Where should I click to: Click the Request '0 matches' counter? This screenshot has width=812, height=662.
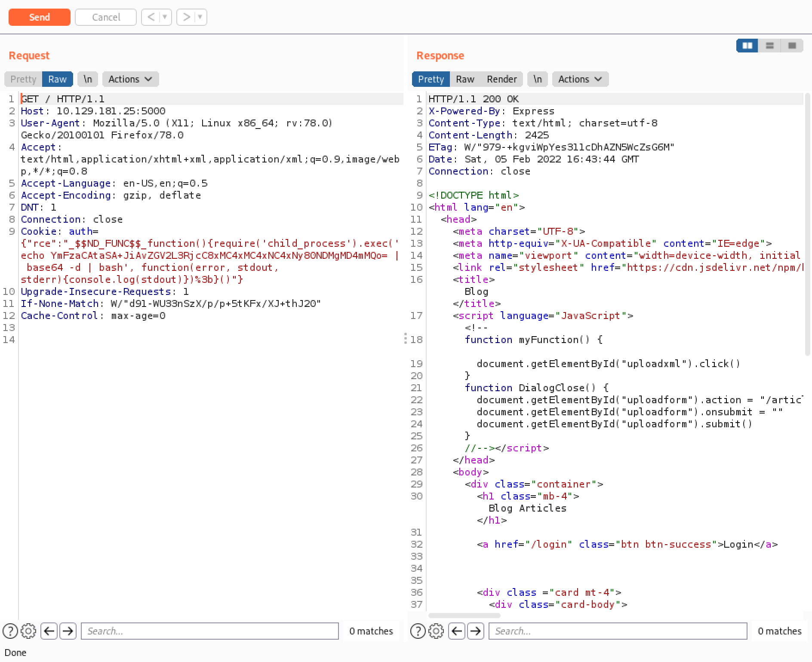click(371, 631)
